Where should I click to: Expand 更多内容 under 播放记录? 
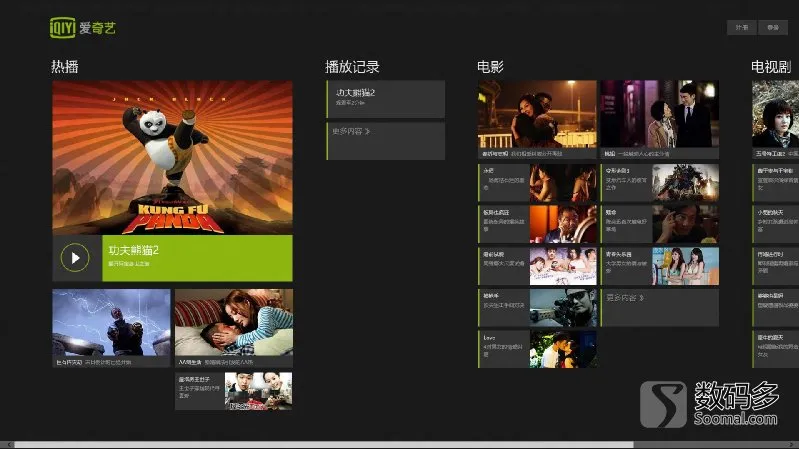386,141
